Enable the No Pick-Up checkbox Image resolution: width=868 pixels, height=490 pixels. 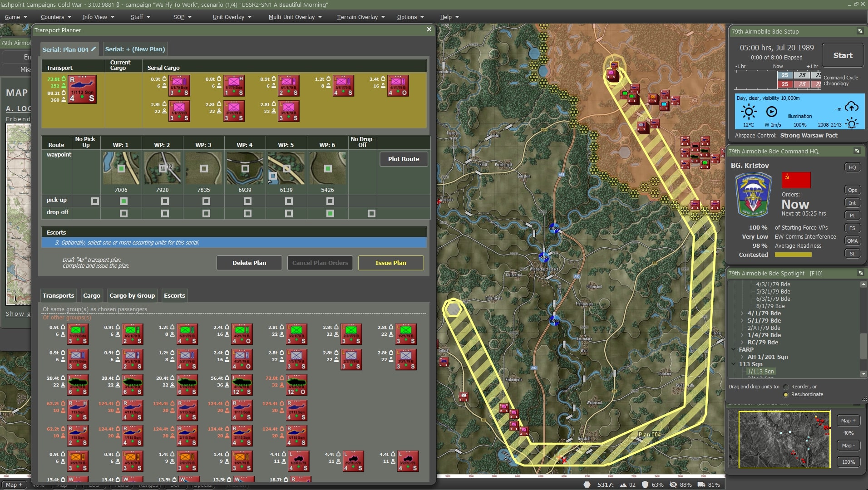[x=95, y=201]
